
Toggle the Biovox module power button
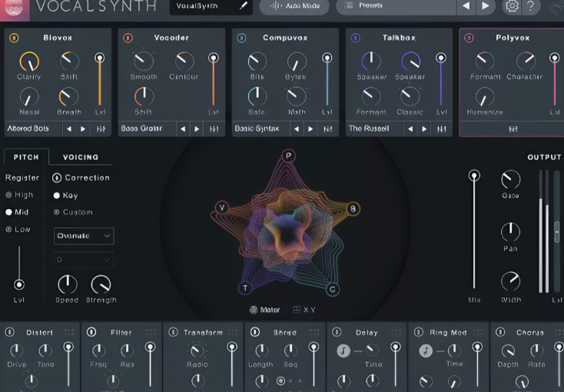pos(14,38)
